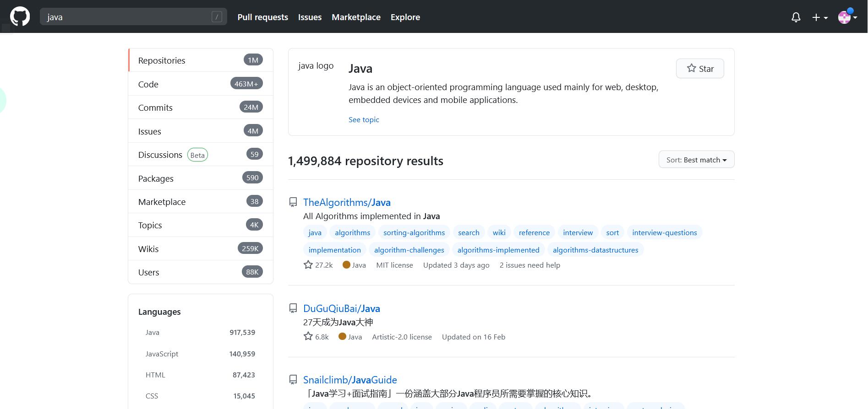
Task: Go to Pull requests
Action: coord(263,17)
